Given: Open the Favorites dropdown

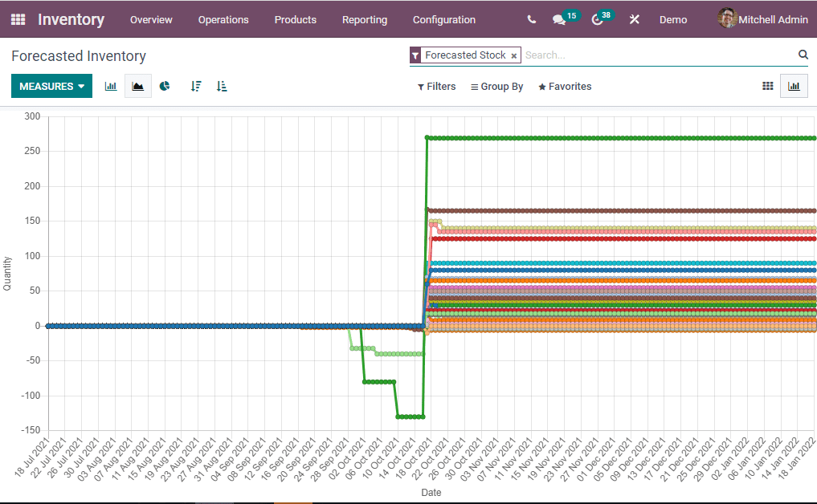Looking at the screenshot, I should pos(564,86).
